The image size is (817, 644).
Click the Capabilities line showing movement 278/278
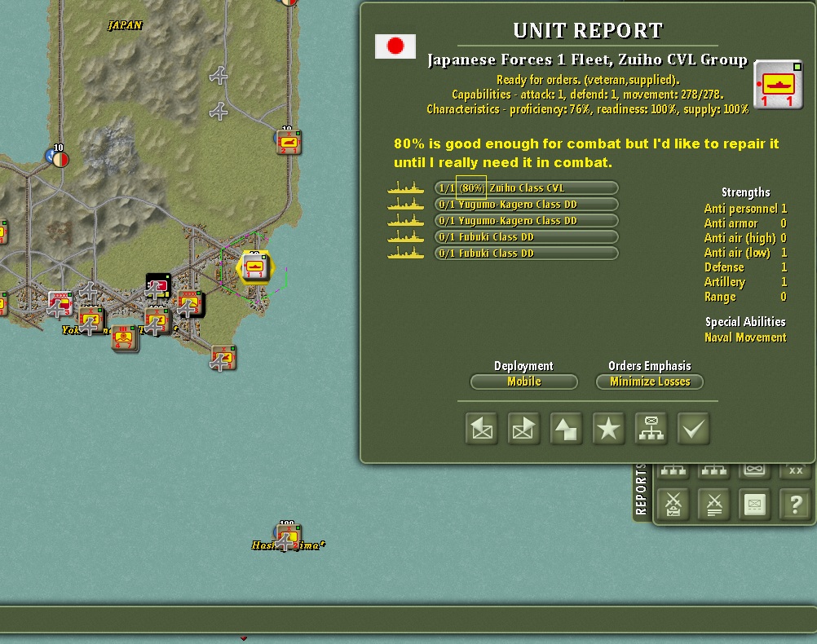click(587, 95)
